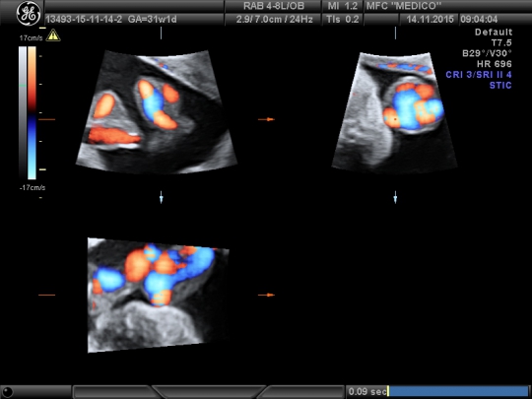Click orange baseline marker beside color scale
Image resolution: width=532 pixels, height=399 pixels.
tap(47, 119)
